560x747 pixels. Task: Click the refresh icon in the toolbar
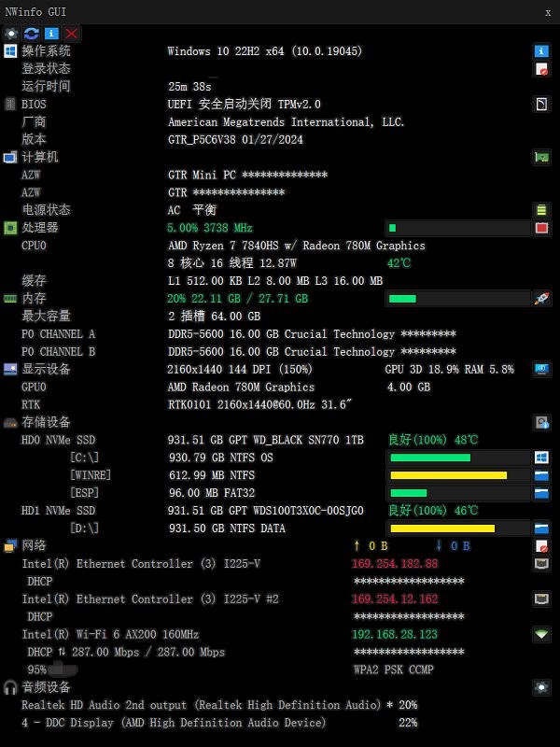(32, 33)
